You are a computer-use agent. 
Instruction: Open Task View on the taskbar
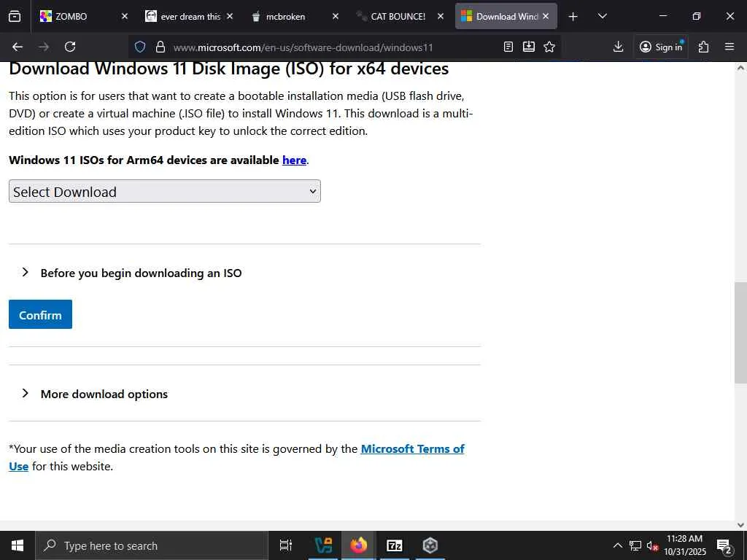pyautogui.click(x=286, y=545)
